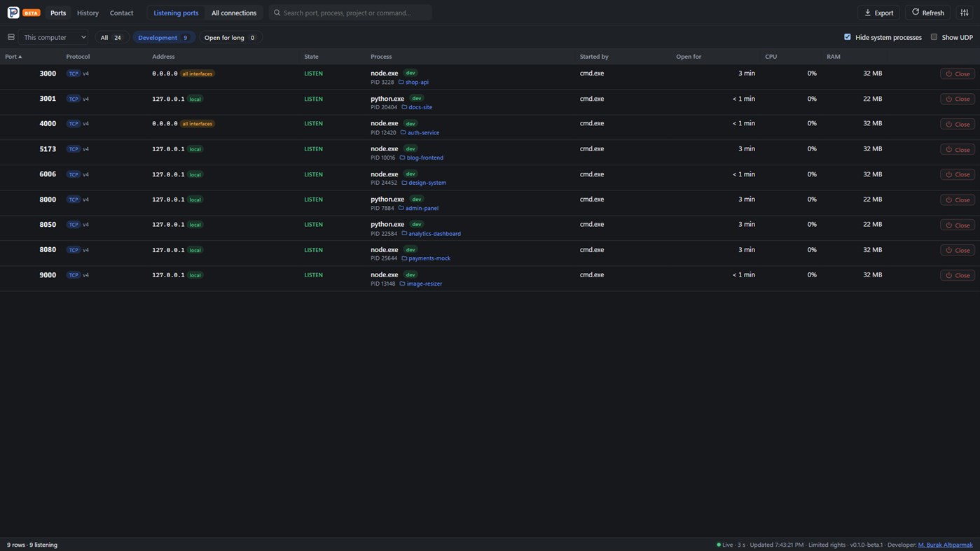Sort by the Port column header

point(13,56)
